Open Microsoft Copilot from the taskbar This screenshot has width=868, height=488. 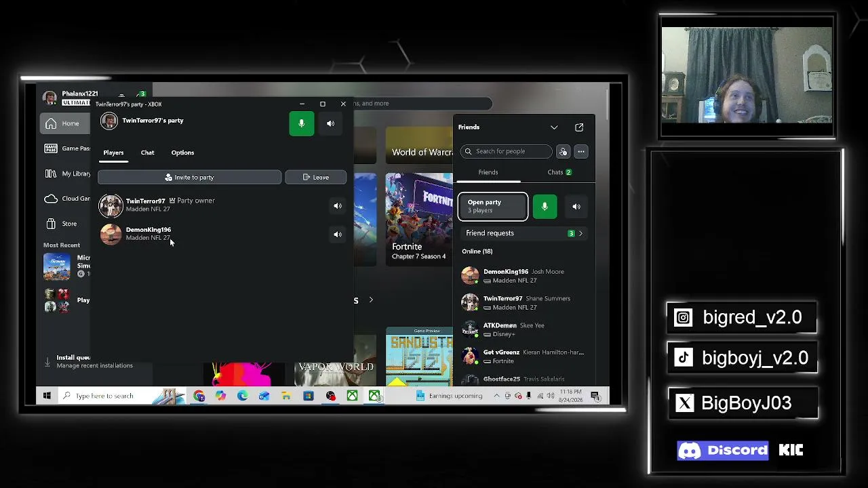pyautogui.click(x=220, y=396)
